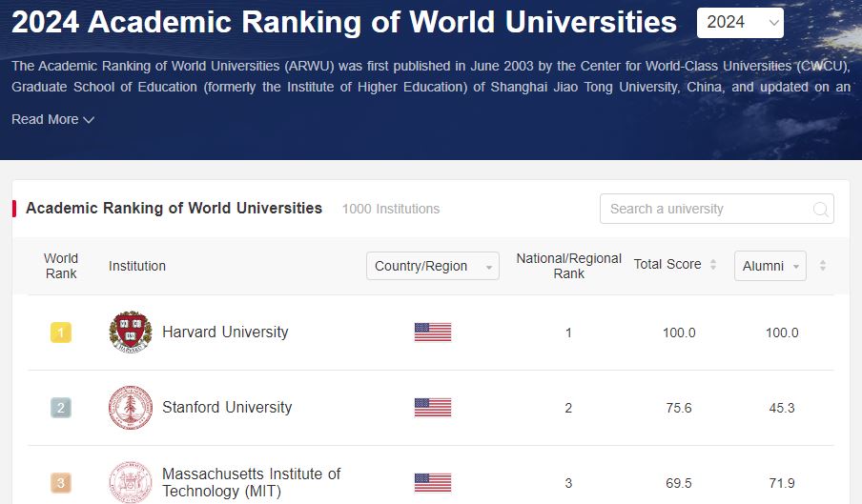Image resolution: width=862 pixels, height=504 pixels.
Task: Click the 1000 Institutions count label
Action: pos(391,209)
